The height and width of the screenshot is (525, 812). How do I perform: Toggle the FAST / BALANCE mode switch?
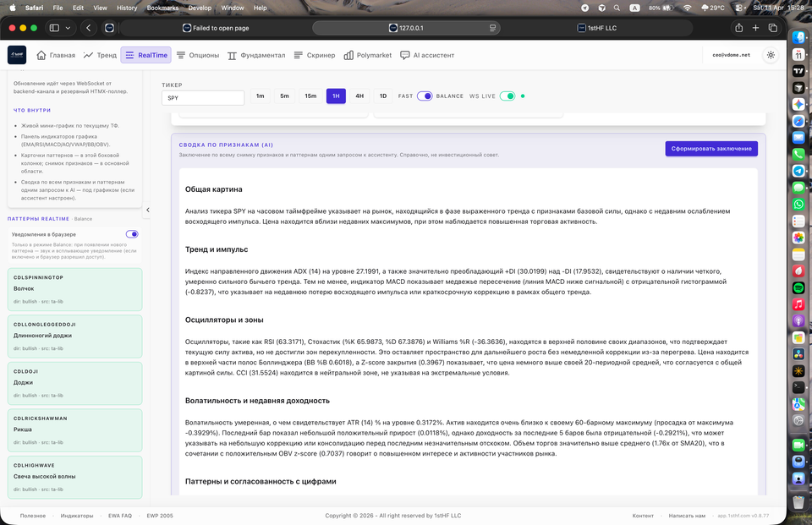pos(424,96)
